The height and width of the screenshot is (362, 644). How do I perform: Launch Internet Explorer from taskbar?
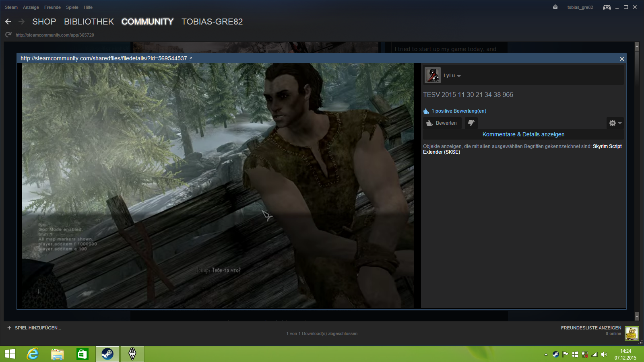click(x=33, y=354)
